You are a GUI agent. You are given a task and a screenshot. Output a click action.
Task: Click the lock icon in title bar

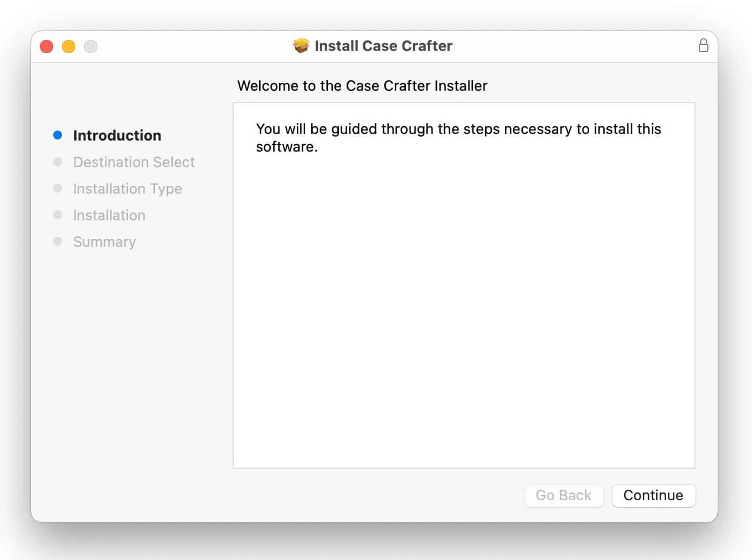click(x=703, y=45)
